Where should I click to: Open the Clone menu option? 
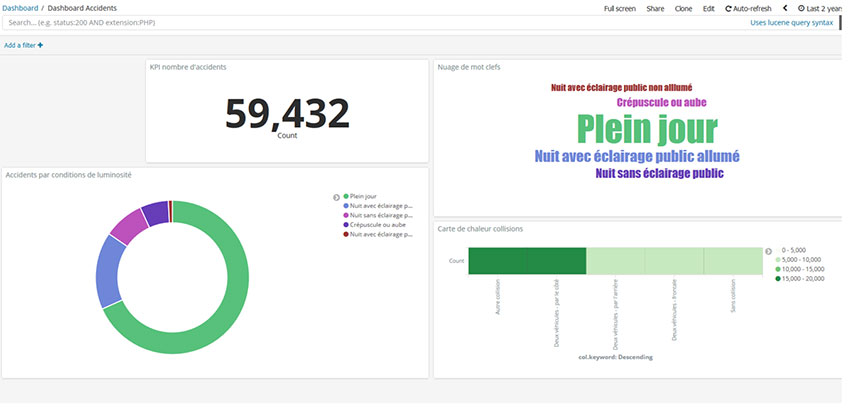[x=683, y=8]
